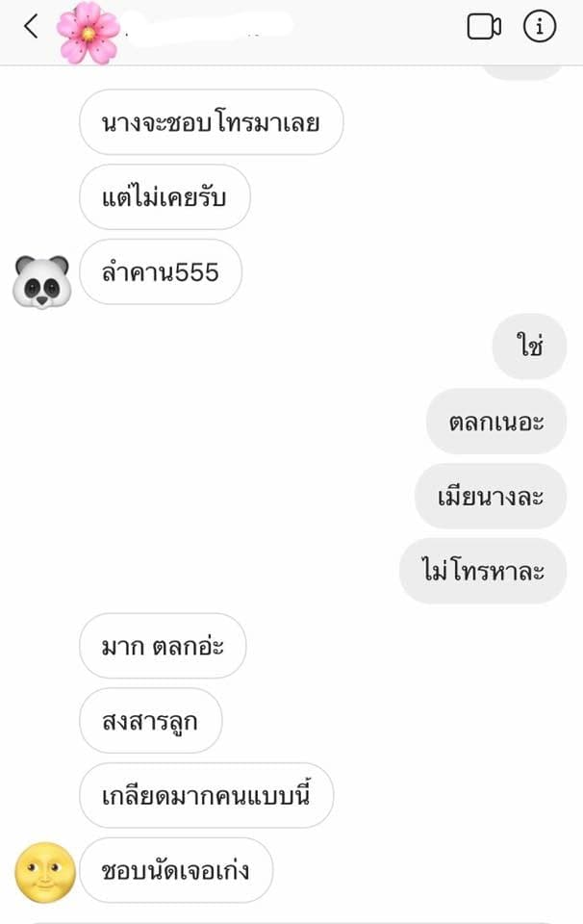Screen dimensions: 583x924
Task: Tap the message มาก ตลกอ่ะ
Action: tap(164, 646)
